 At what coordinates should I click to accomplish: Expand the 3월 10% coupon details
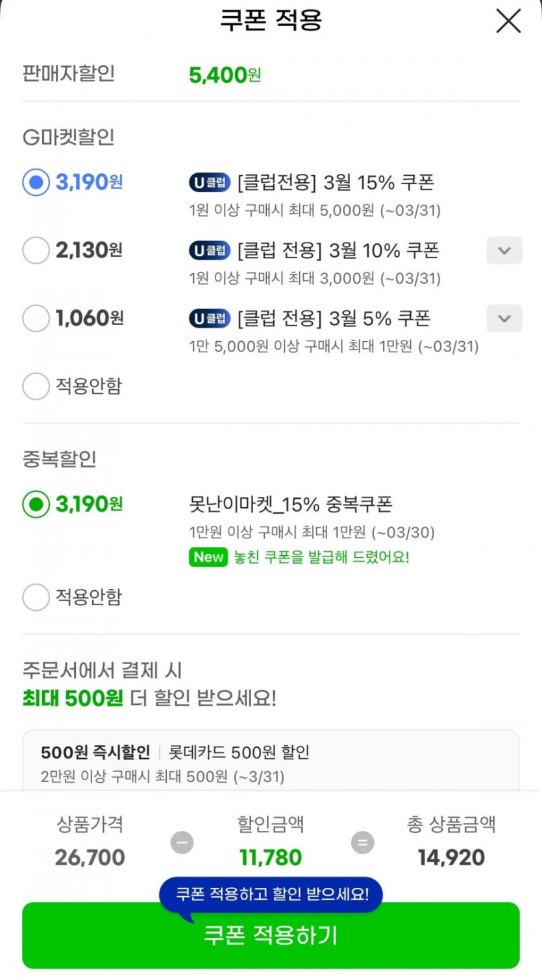coord(504,250)
